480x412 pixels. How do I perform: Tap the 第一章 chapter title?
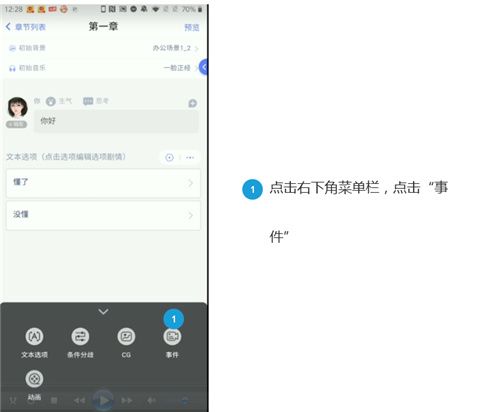[x=103, y=26]
